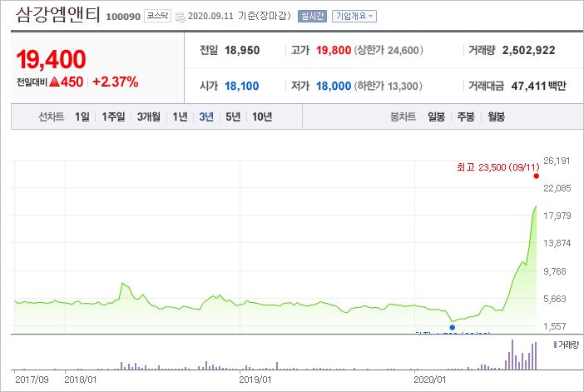
Task: Click the 2017/09 axis date label
Action: tap(32, 380)
